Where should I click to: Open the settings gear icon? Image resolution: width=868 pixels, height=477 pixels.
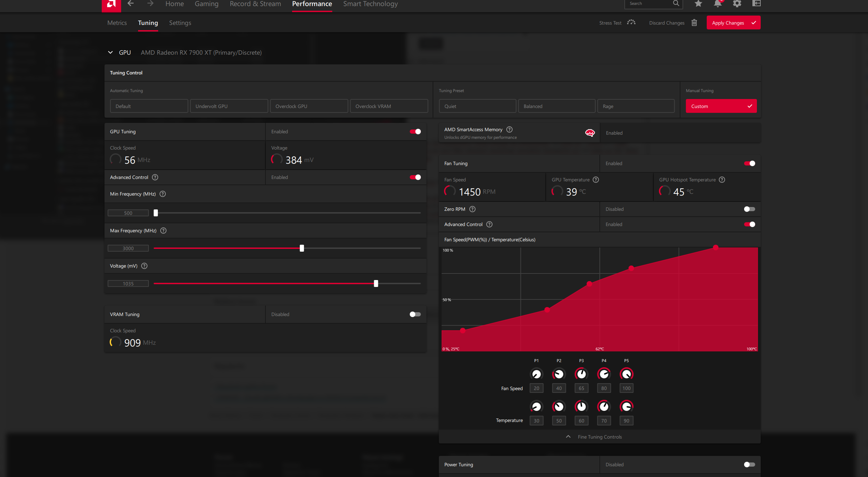(x=737, y=3)
